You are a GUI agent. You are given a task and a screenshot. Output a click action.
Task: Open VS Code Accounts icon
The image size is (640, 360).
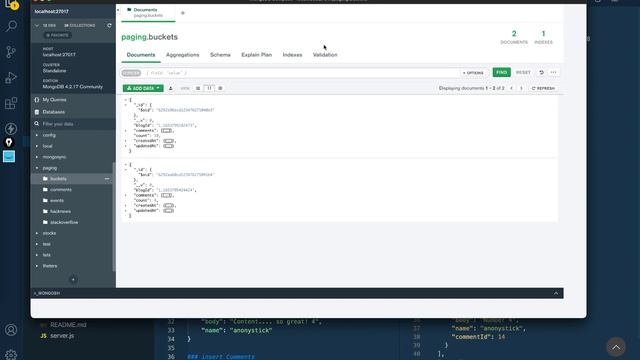(x=11, y=330)
